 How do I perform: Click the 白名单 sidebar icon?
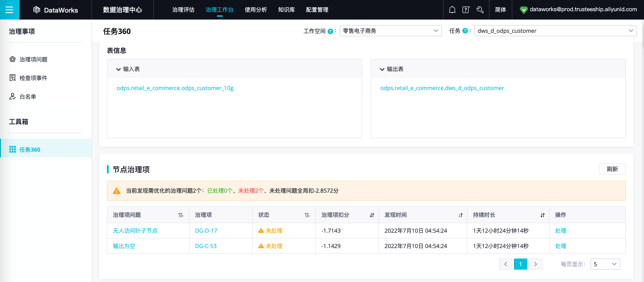[x=12, y=96]
